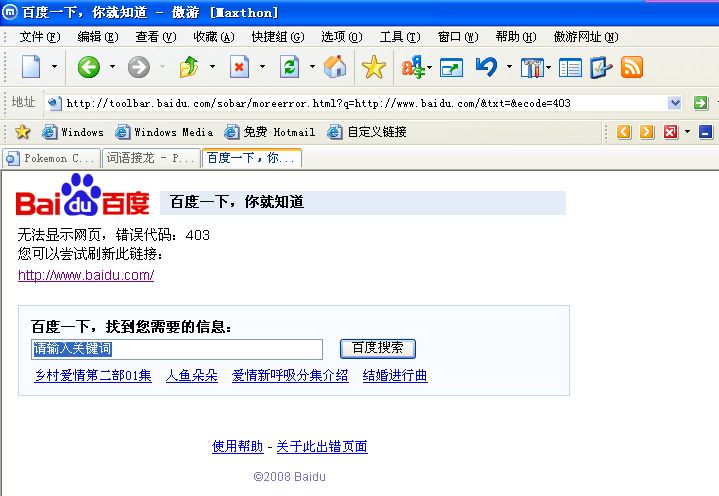The height and width of the screenshot is (496, 719).
Task: Open the 窗口(W) menu
Action: (458, 37)
